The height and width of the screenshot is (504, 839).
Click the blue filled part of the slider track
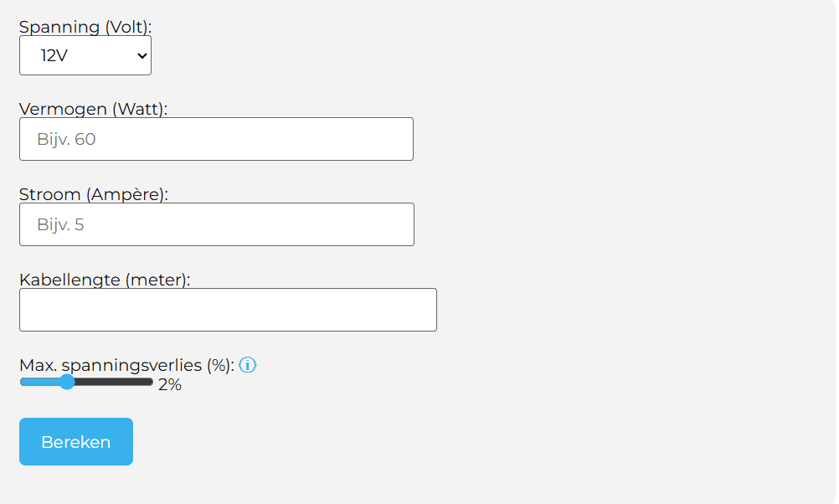[38, 382]
